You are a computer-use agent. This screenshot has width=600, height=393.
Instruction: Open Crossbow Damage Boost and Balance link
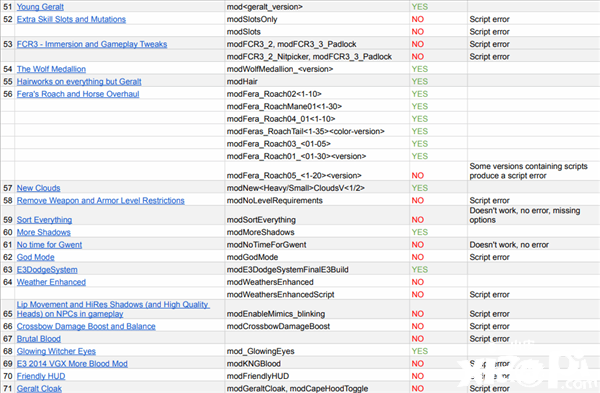pyautogui.click(x=86, y=326)
